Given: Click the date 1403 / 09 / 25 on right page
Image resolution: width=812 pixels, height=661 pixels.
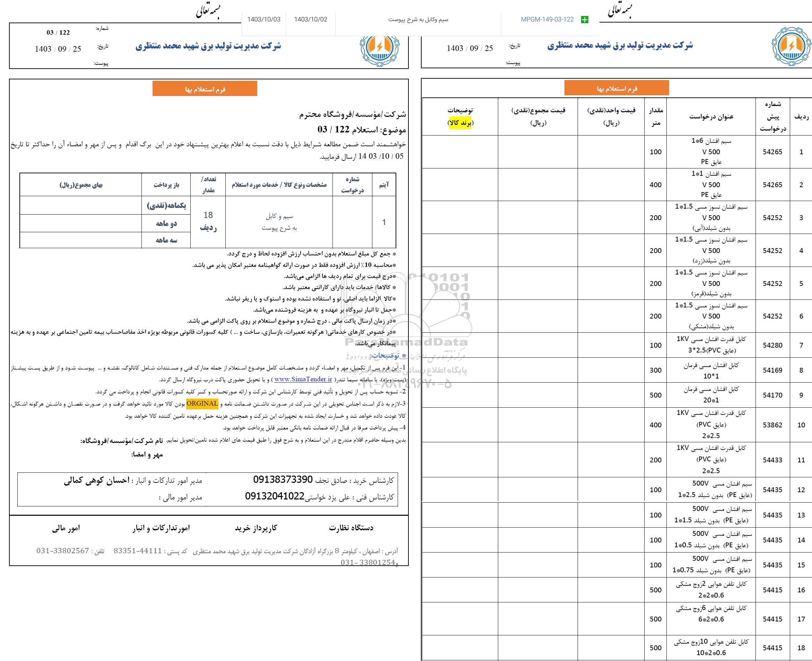Looking at the screenshot, I should click(470, 49).
